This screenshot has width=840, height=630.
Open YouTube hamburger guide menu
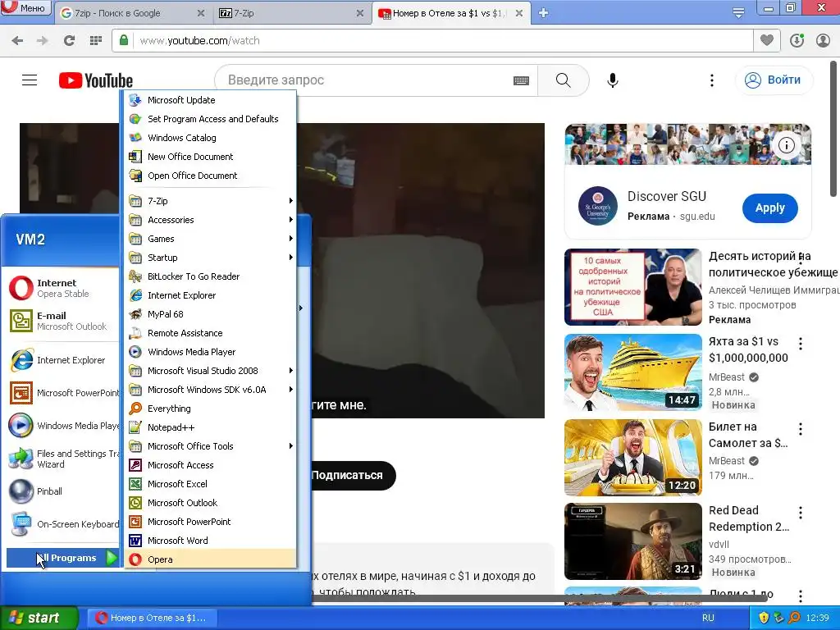point(30,80)
